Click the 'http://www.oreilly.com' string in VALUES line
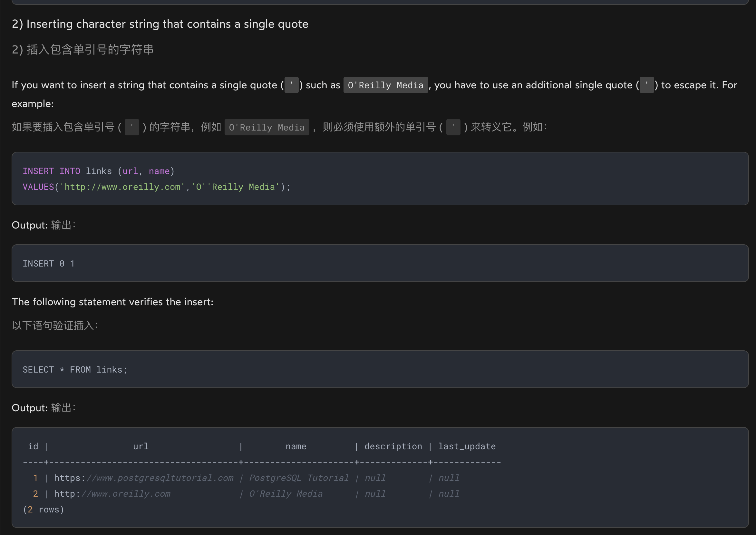The image size is (756, 535). coord(122,187)
